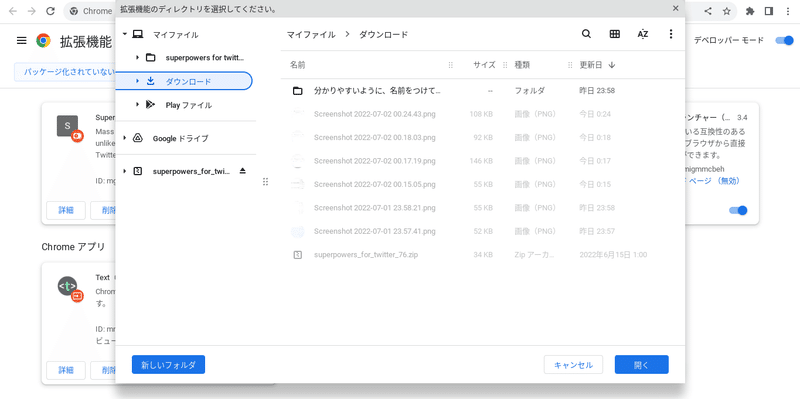Viewport: 800px width, 399px height.
Task: Click the search icon in file dialog
Action: [586, 34]
